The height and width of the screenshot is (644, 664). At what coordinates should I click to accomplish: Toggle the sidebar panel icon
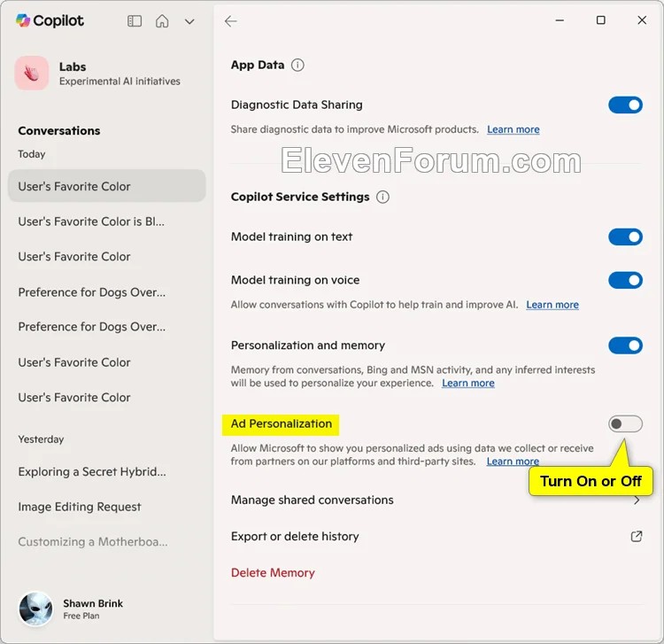coord(135,20)
